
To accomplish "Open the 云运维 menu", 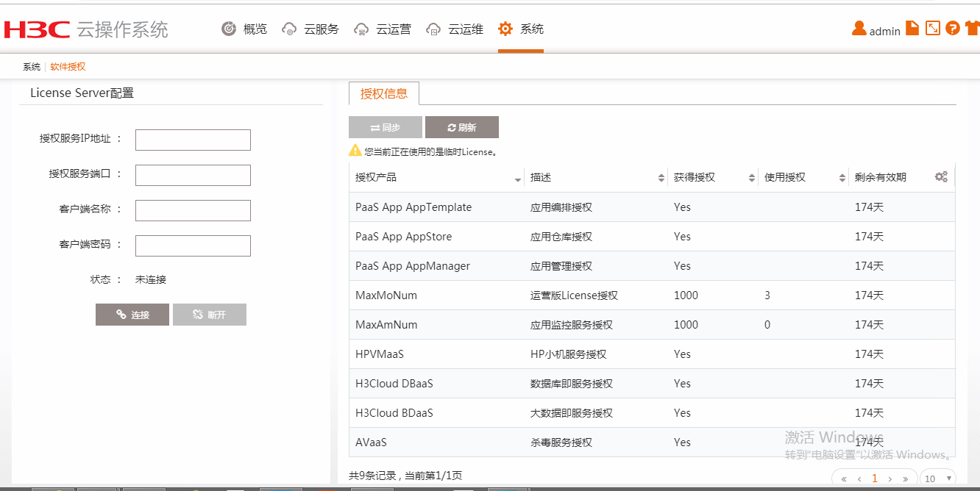I will (x=455, y=29).
